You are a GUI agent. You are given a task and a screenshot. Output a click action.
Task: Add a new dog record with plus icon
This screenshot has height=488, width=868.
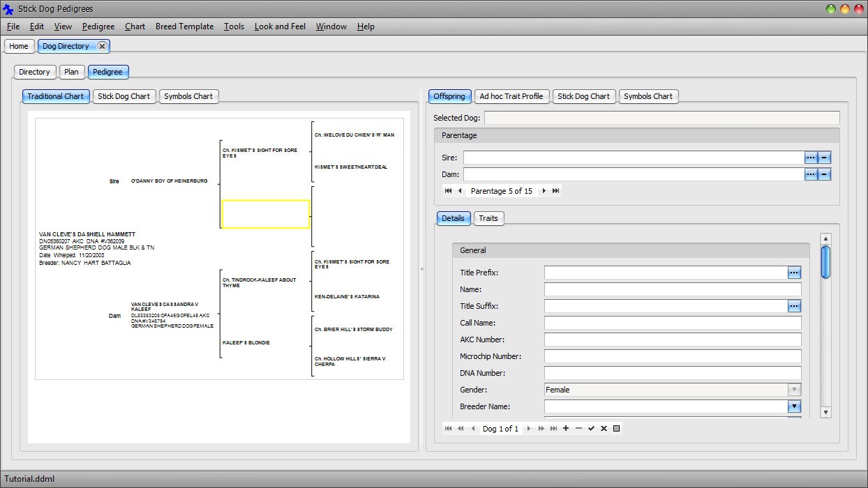click(x=566, y=429)
